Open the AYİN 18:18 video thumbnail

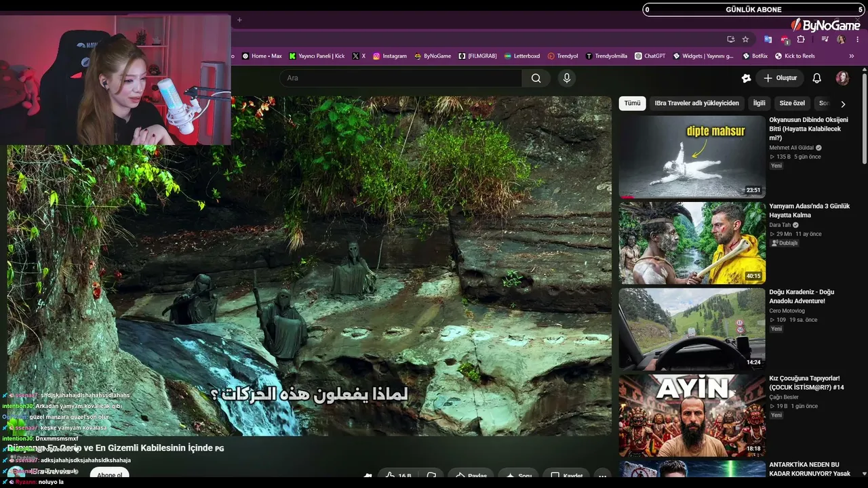click(692, 415)
